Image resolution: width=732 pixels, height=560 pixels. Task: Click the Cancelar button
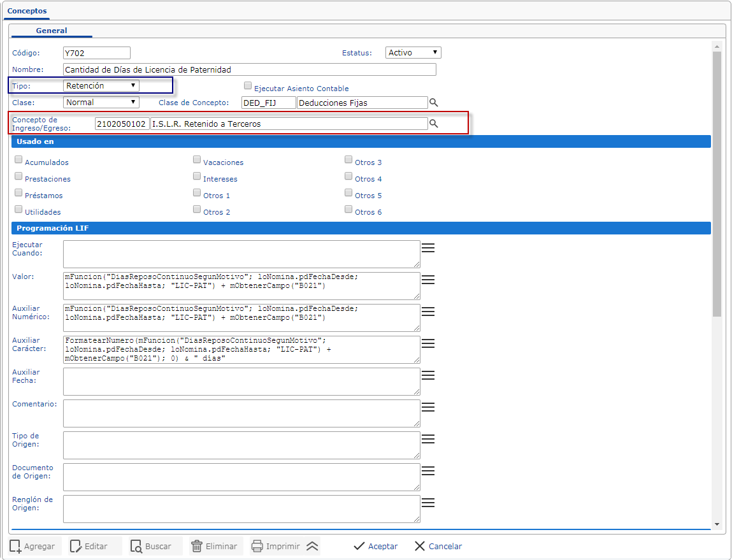[x=438, y=546]
